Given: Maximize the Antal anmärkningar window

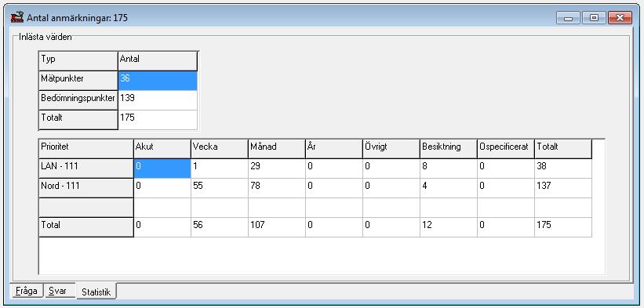Looking at the screenshot, I should 594,18.
